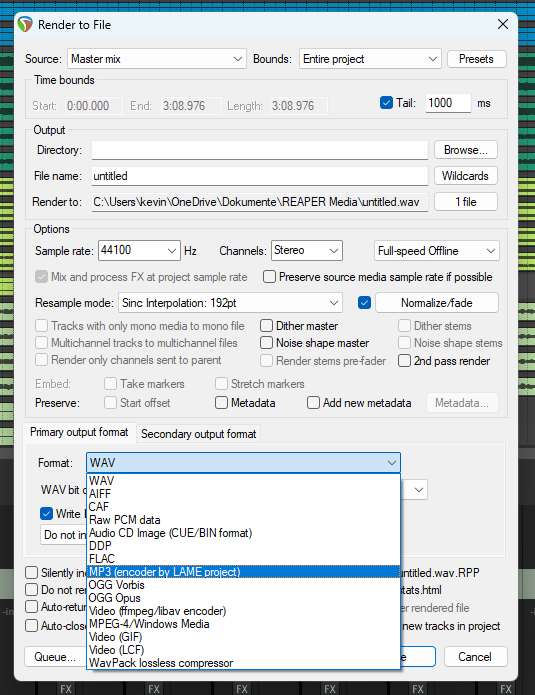Click the Presets button

[476, 59]
